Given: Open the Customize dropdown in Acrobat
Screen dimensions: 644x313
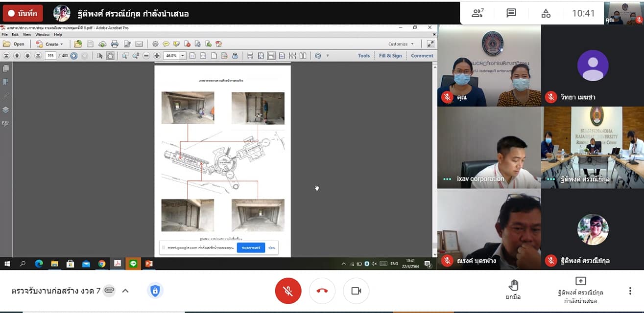Looking at the screenshot, I should (401, 44).
